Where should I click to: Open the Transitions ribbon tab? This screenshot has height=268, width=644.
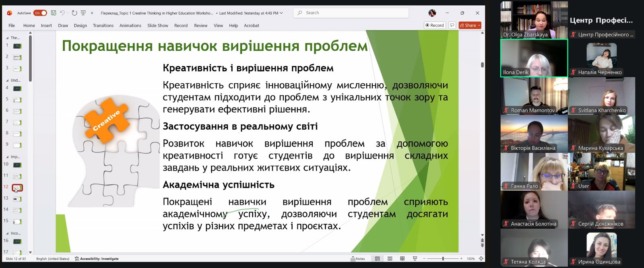coord(103,25)
